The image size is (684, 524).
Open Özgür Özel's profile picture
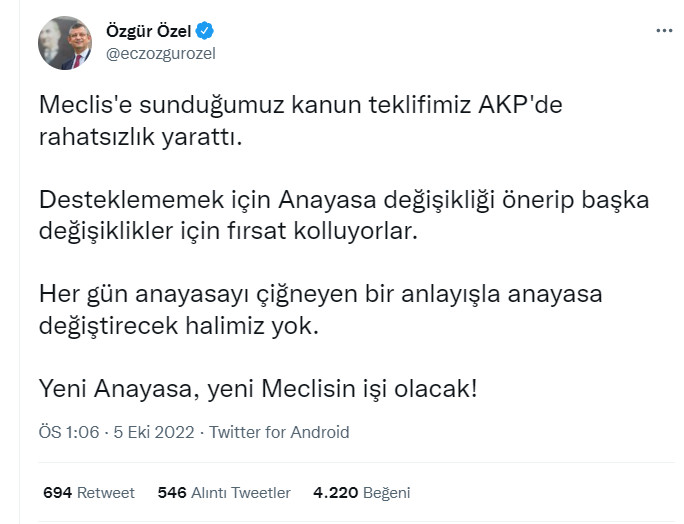[65, 42]
